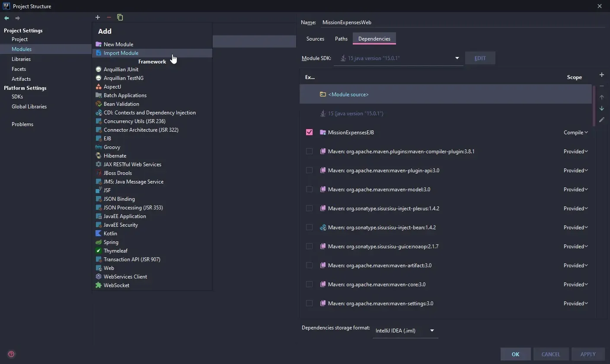Open the dependencies storage format dropdown
The height and width of the screenshot is (364, 610).
pos(431,331)
